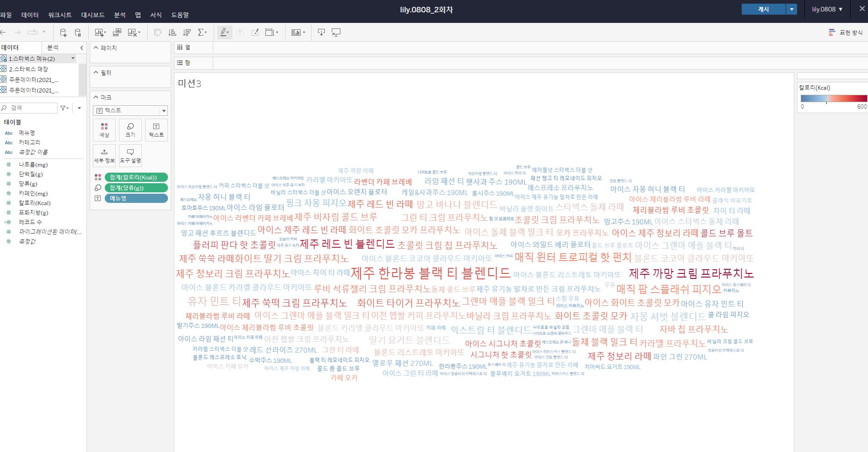Click the 합계(칼로리(Kcal)) pill
868x452 pixels.
point(136,178)
